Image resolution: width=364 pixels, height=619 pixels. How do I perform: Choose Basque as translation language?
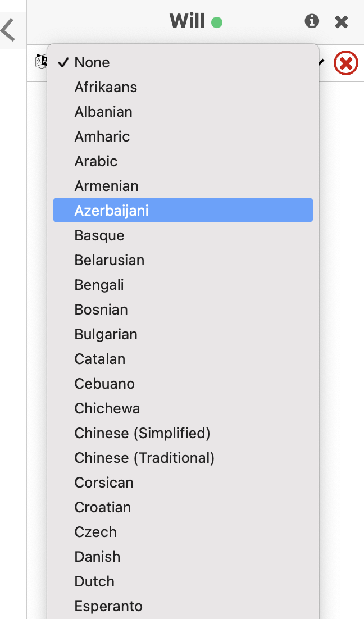pyautogui.click(x=183, y=235)
